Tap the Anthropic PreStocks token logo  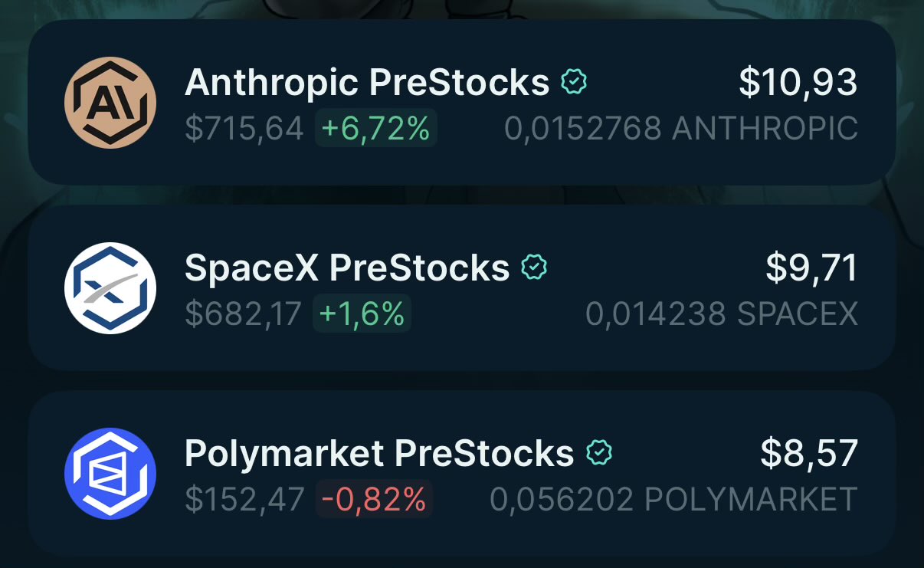pos(110,102)
